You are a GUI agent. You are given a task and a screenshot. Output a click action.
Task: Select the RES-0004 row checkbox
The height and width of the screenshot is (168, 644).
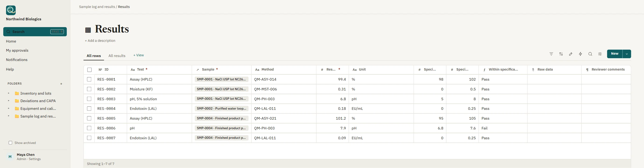89,108
